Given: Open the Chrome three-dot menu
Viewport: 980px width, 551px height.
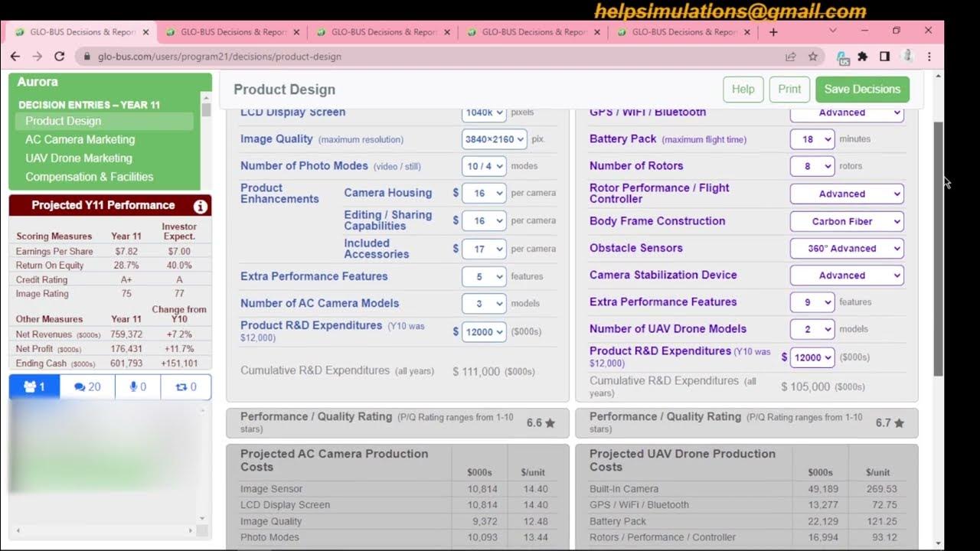Looking at the screenshot, I should [929, 57].
